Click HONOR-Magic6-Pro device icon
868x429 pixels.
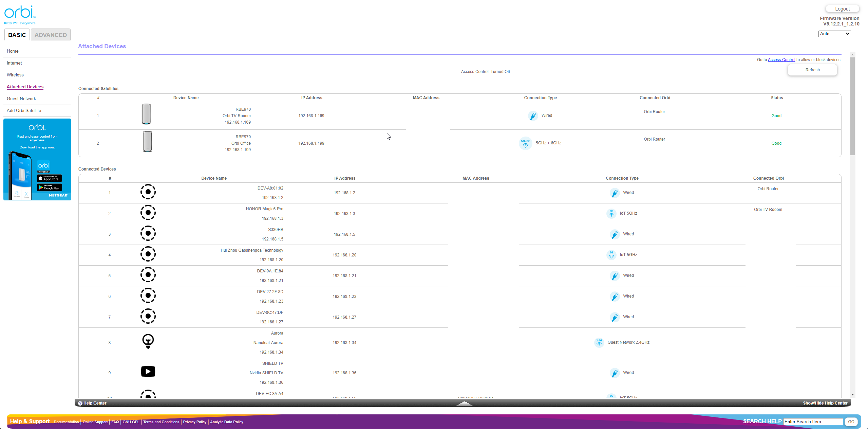pyautogui.click(x=148, y=213)
